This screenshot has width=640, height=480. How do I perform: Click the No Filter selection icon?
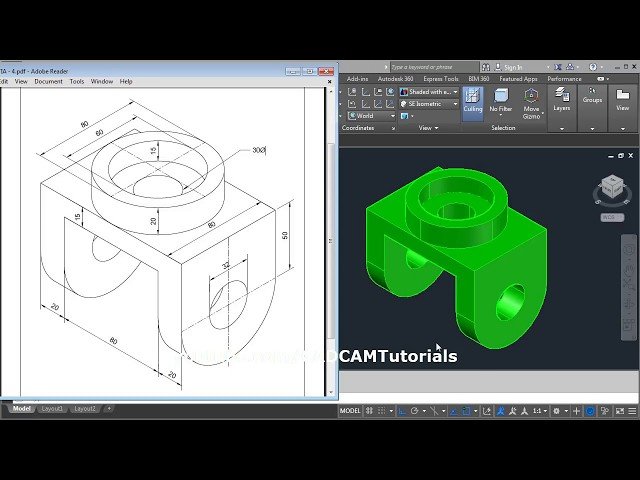pos(500,96)
